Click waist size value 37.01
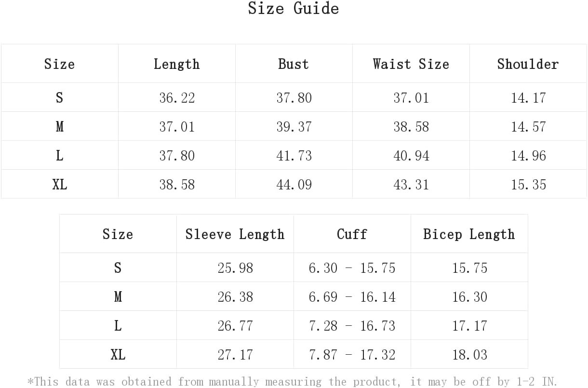This screenshot has height=388, width=588. point(411,97)
